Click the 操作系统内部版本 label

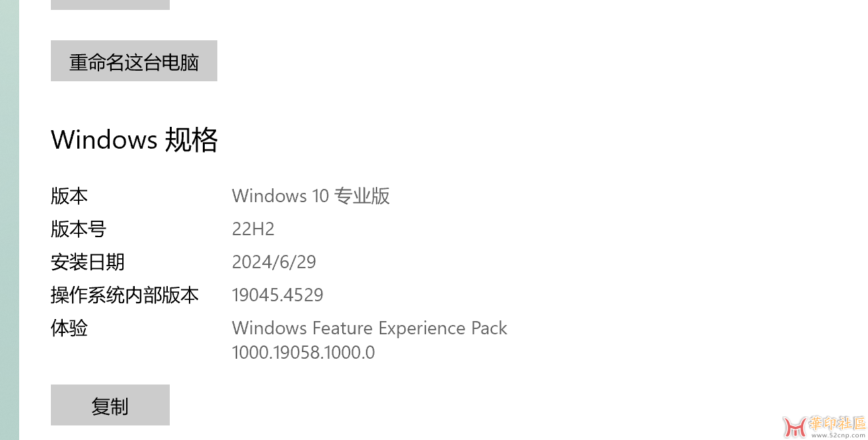pyautogui.click(x=125, y=295)
